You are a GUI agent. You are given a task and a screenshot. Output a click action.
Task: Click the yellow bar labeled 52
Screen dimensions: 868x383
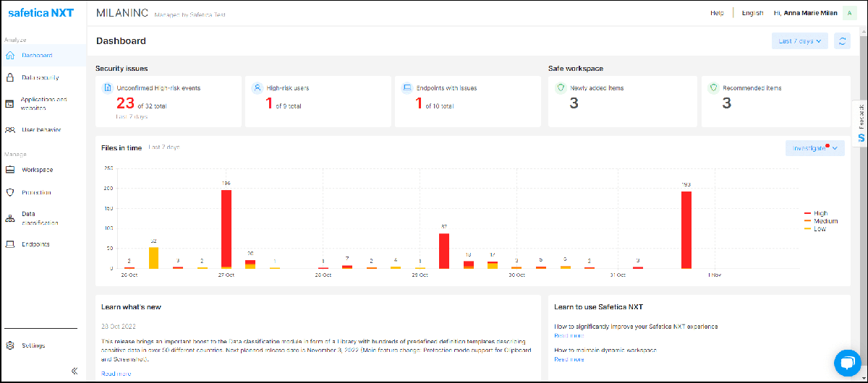coord(153,258)
